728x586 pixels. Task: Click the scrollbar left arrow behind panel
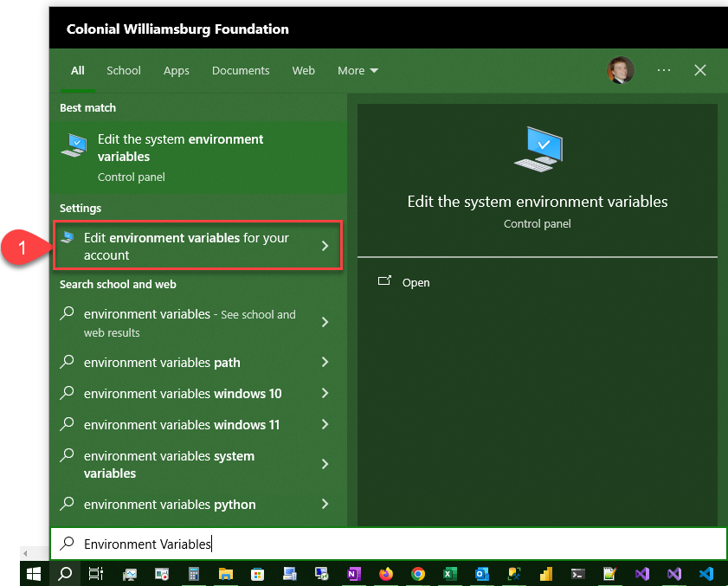point(25,553)
